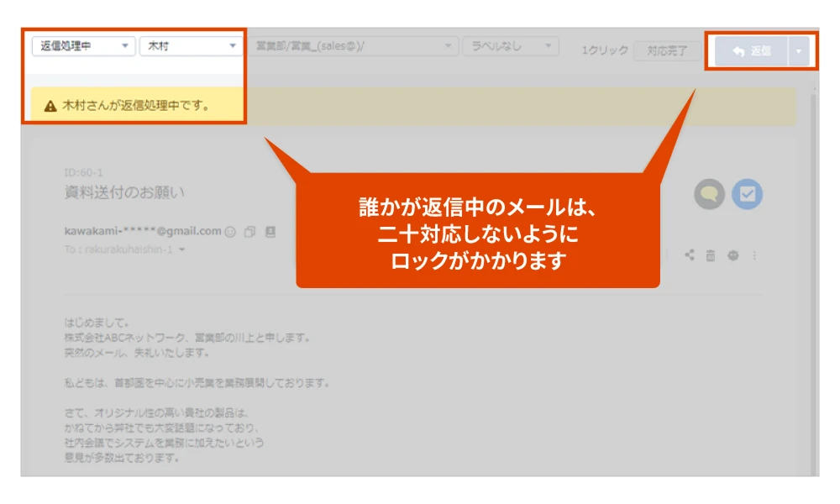
Task: Click the copy icon next to the sender address
Action: [x=249, y=232]
